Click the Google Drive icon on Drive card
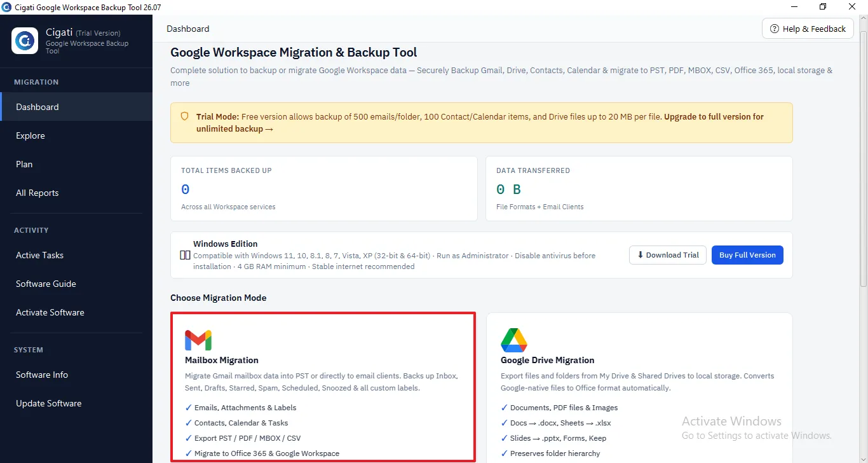The width and height of the screenshot is (868, 463). (514, 340)
